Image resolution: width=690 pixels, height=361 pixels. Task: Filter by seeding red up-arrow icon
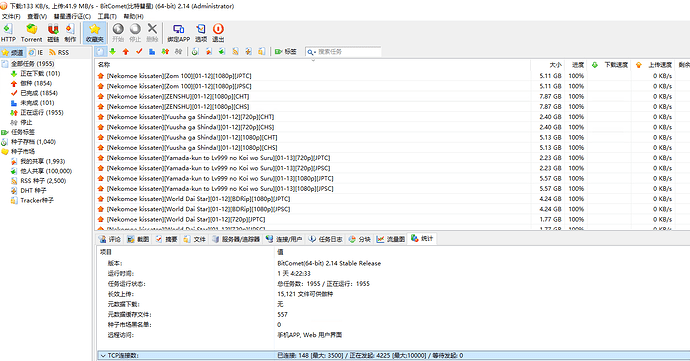point(126,52)
